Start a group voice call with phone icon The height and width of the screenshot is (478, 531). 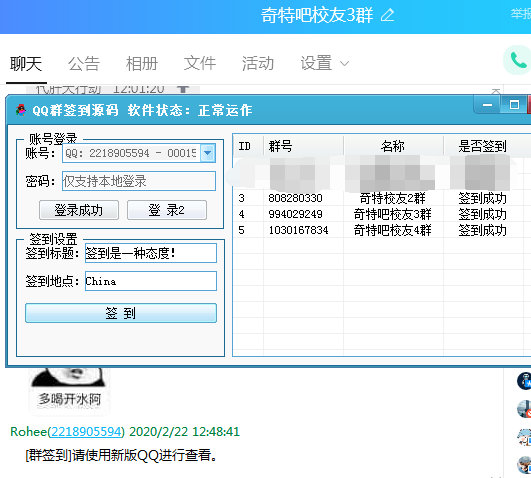518,61
